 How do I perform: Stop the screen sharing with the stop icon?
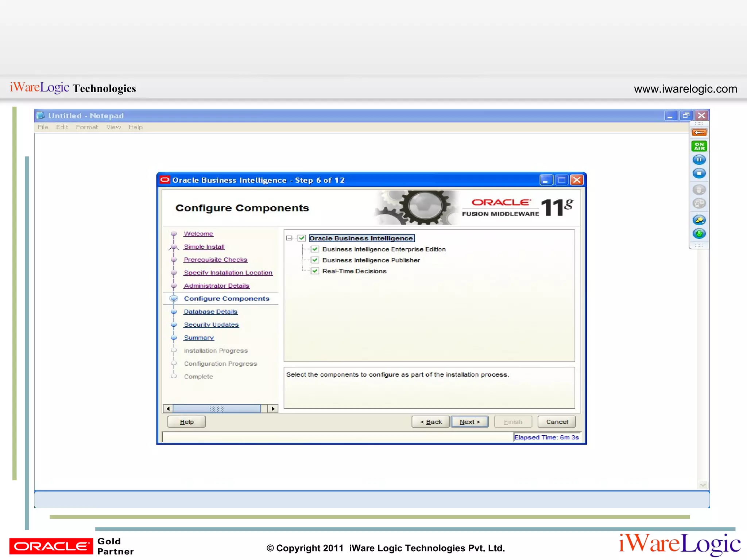tap(699, 173)
